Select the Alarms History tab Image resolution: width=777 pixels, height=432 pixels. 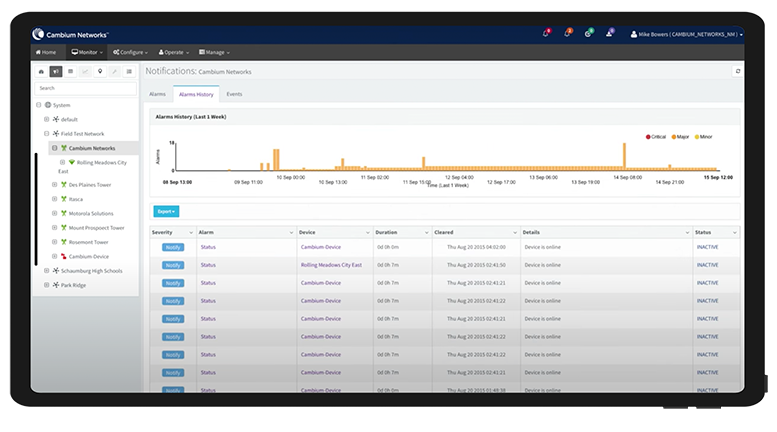196,94
